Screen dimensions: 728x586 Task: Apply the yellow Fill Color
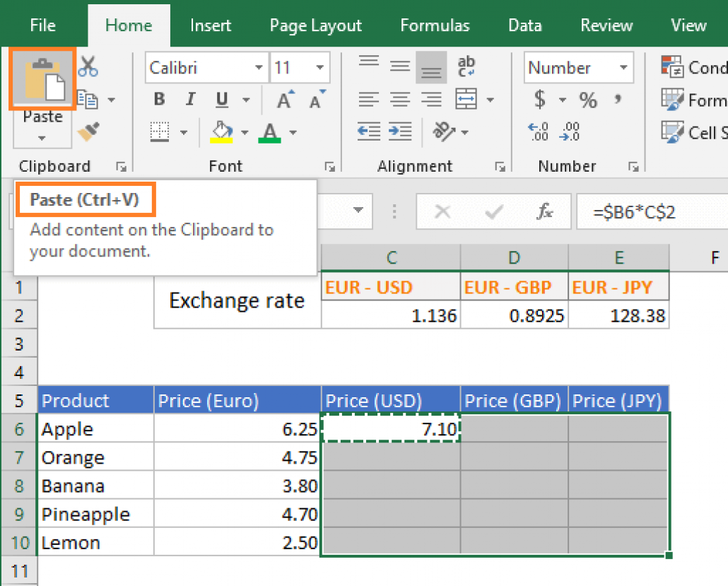(221, 132)
